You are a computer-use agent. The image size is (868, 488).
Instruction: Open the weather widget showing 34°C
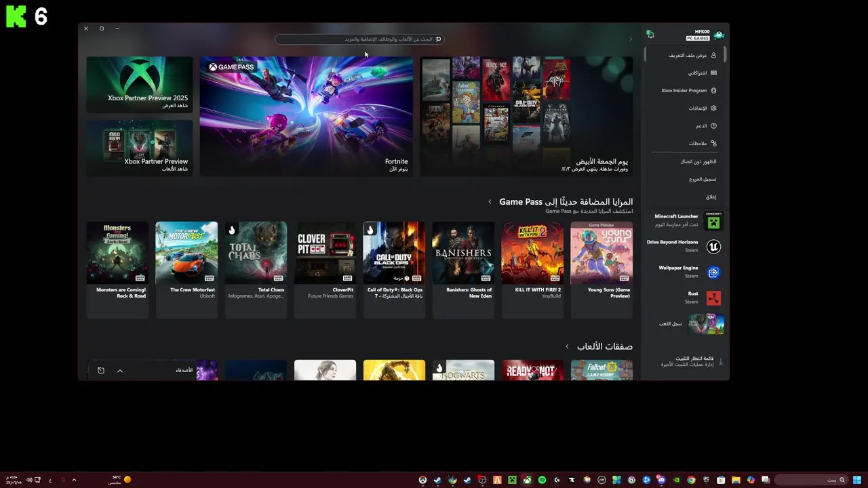click(119, 480)
